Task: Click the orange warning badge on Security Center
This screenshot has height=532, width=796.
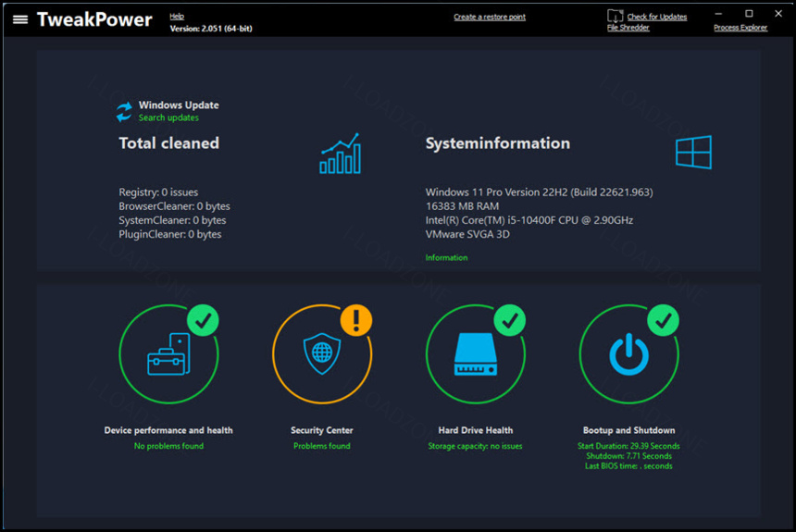Action: [355, 320]
